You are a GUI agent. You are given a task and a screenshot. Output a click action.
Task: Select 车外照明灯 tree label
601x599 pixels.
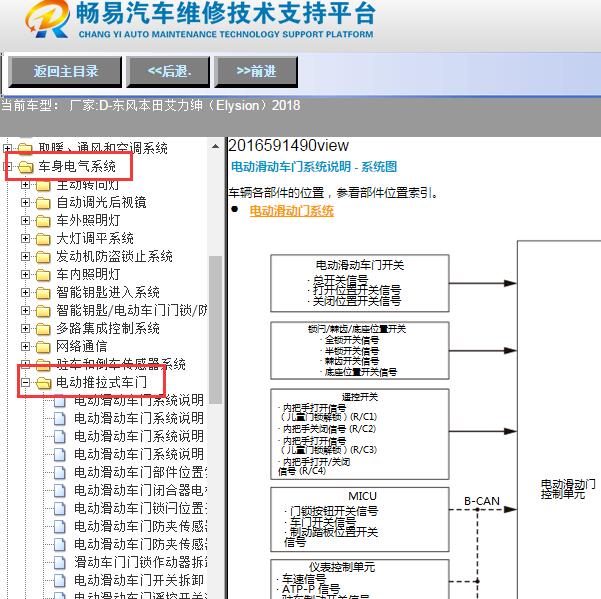tap(88, 220)
